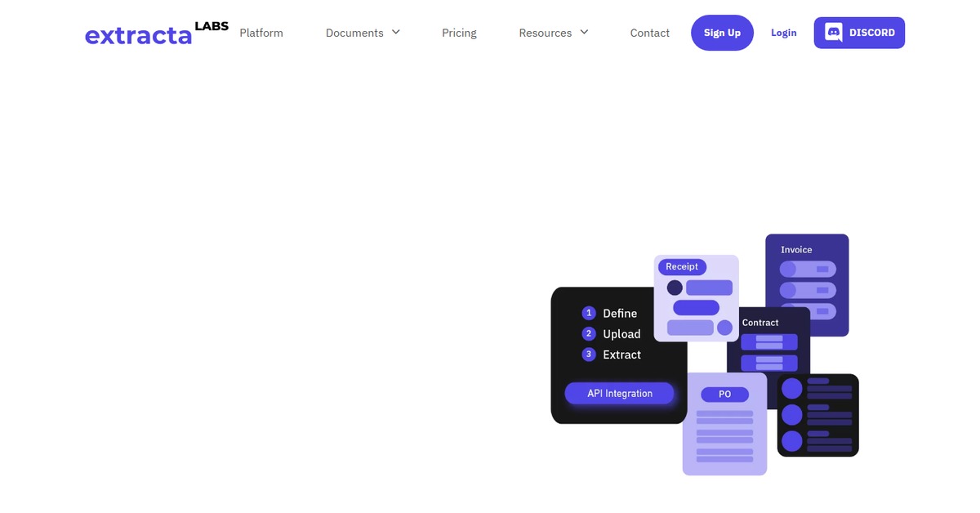Open the Platform menu item

click(x=261, y=33)
